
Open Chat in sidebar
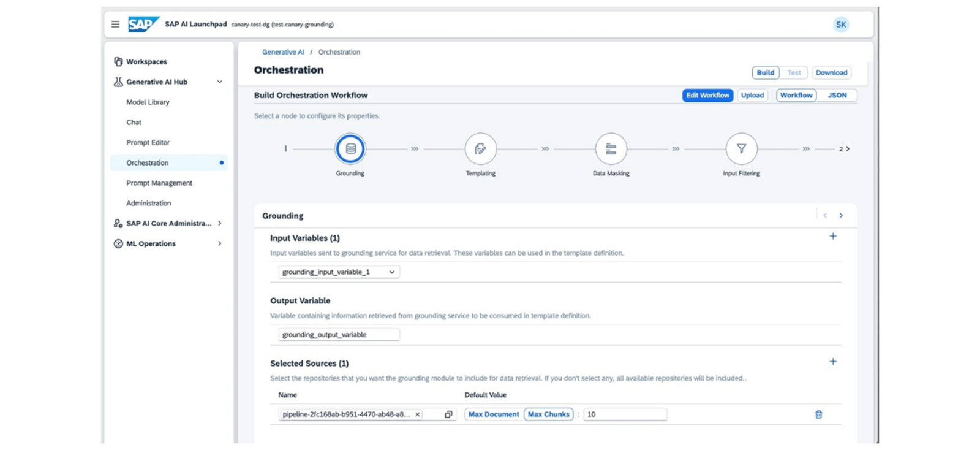134,123
